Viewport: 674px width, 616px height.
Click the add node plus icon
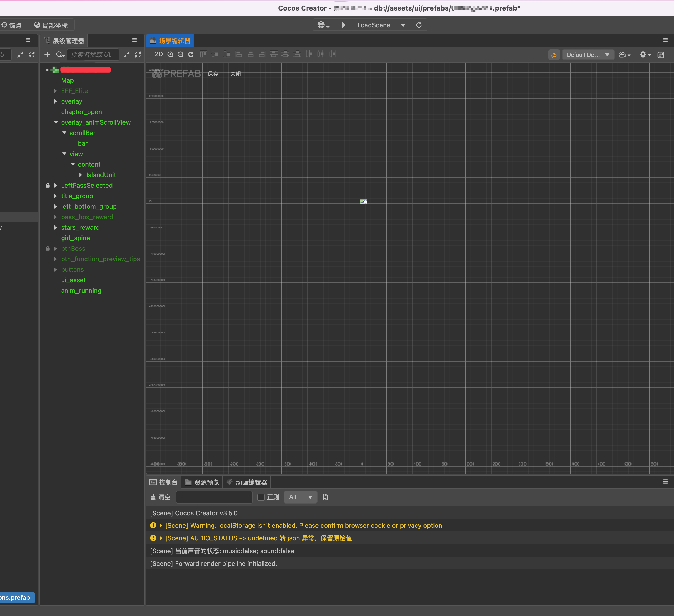pos(47,54)
